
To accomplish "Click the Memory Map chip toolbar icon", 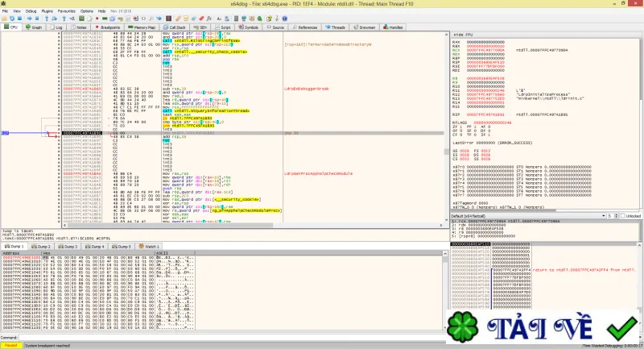I will pos(105,19).
